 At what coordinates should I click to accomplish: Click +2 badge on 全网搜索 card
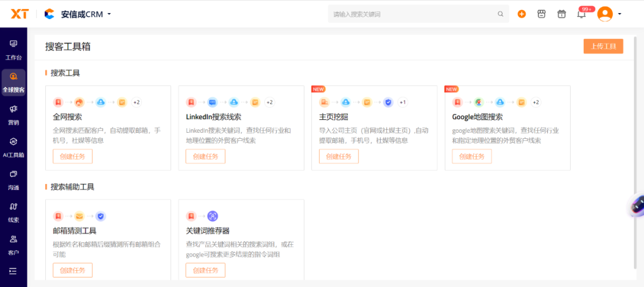click(137, 102)
